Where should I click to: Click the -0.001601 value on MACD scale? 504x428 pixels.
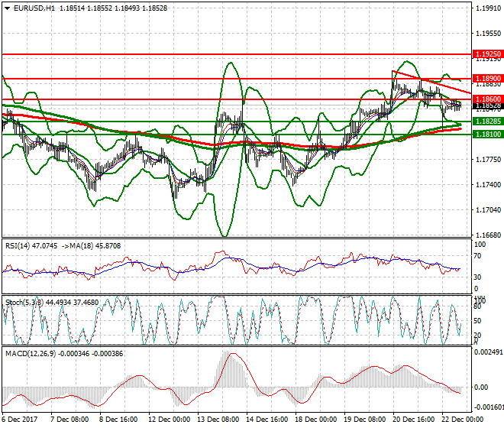[489, 407]
